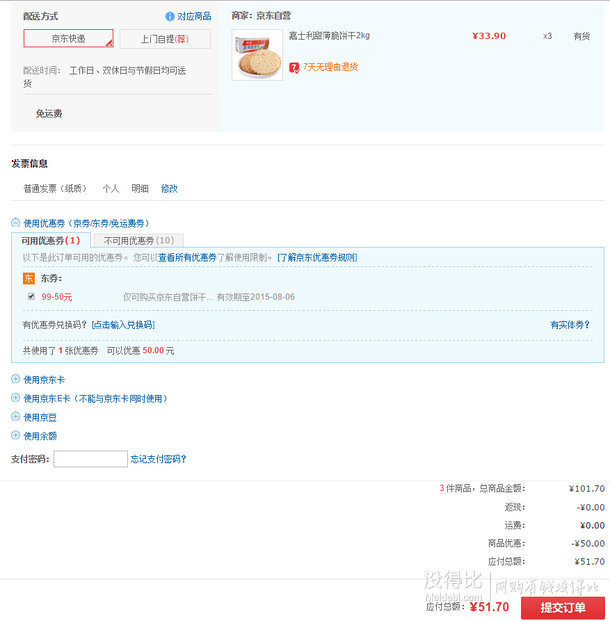
Task: Open the 嘉士利甜薄脆饼干2kg product title
Action: tap(329, 36)
